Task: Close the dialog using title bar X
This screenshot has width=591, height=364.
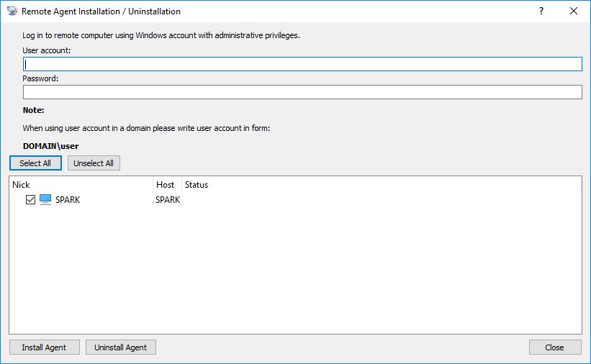Action: tap(574, 12)
